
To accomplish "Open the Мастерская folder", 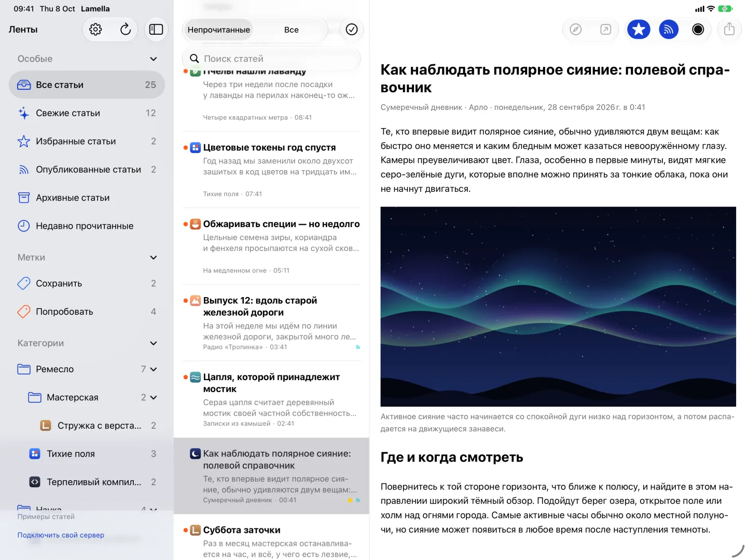I will tap(87, 397).
